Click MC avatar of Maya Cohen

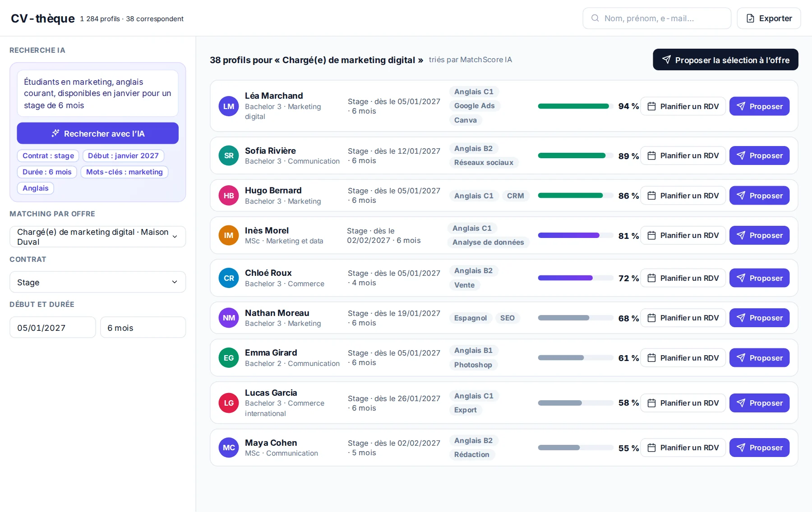[x=229, y=448]
